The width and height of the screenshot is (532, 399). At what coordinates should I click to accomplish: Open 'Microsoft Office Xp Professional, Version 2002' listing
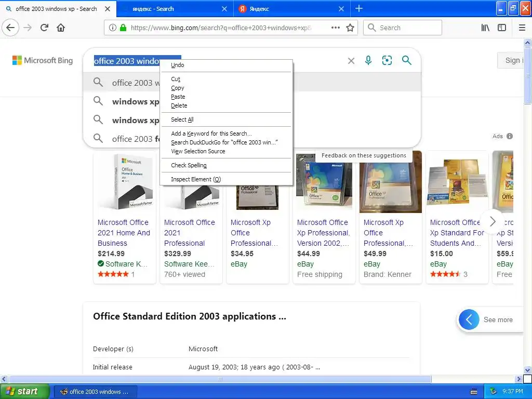[x=323, y=233]
